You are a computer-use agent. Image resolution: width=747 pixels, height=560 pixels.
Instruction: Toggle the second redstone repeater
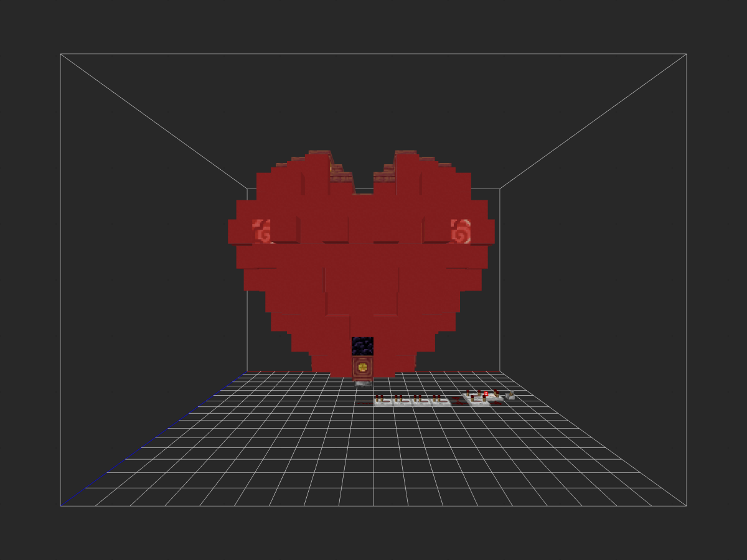point(403,401)
